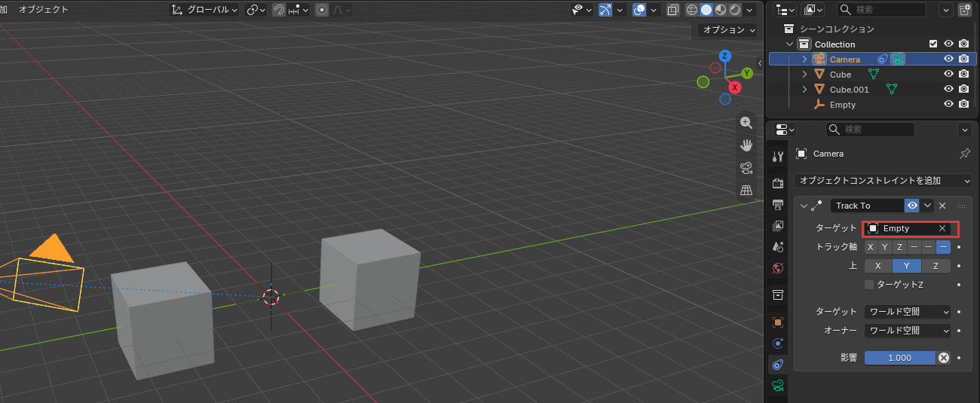Toggle the show overlays button
Viewport: 980px width, 403px height.
[x=639, y=10]
